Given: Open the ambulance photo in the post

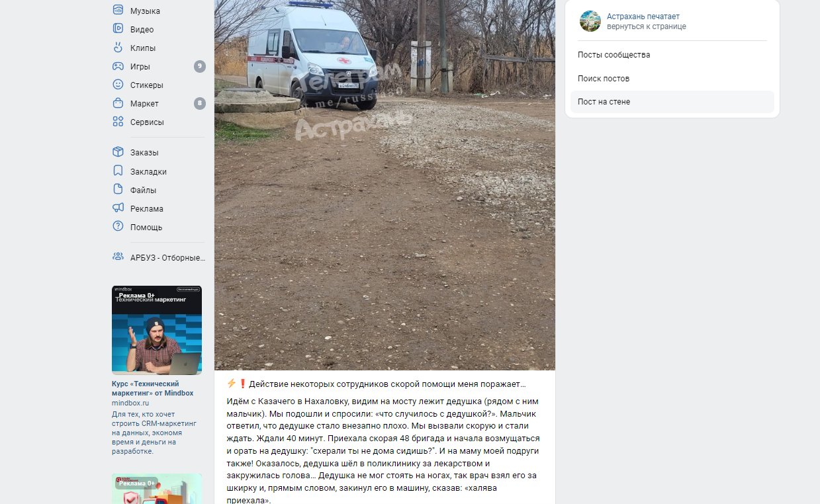Looking at the screenshot, I should click(385, 185).
